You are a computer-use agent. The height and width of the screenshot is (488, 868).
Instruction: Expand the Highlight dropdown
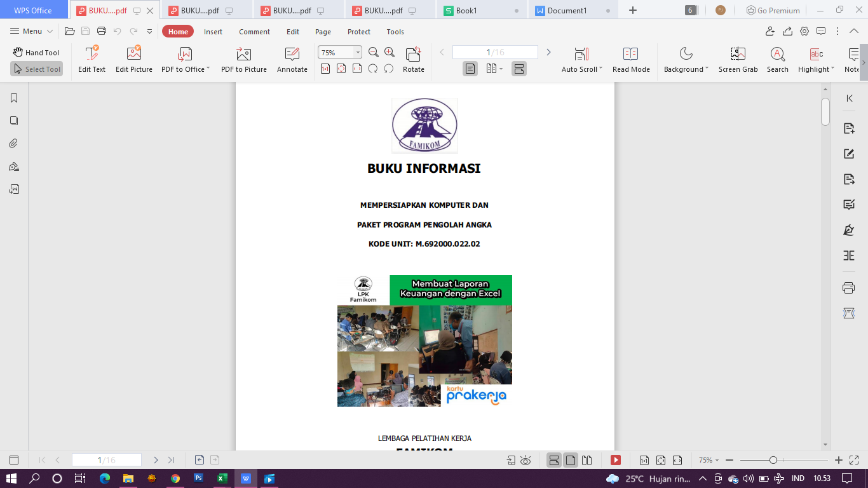click(x=833, y=69)
